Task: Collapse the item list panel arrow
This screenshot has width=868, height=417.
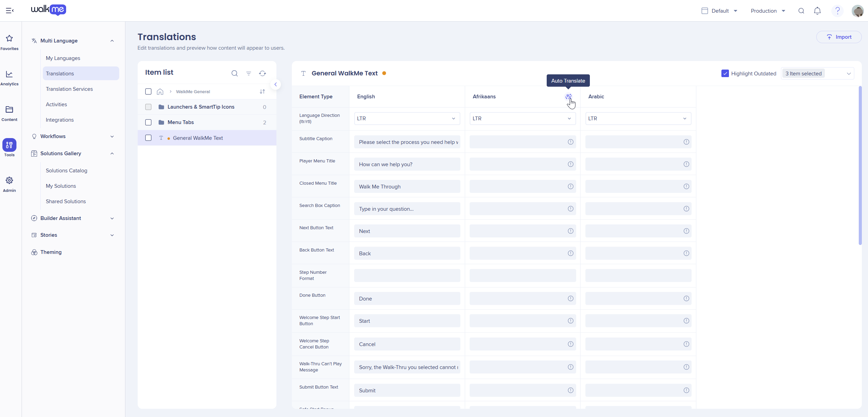Action: click(x=275, y=84)
